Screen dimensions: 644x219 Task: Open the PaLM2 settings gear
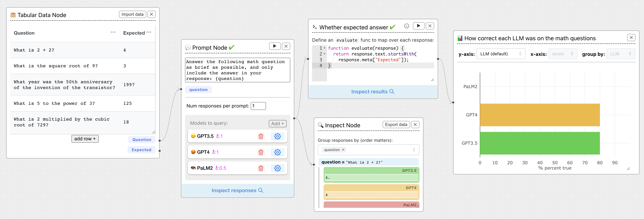pyautogui.click(x=277, y=168)
